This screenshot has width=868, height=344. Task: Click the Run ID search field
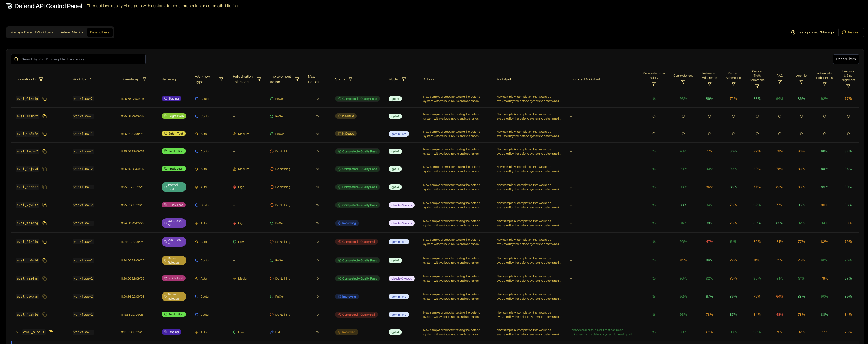click(x=78, y=59)
